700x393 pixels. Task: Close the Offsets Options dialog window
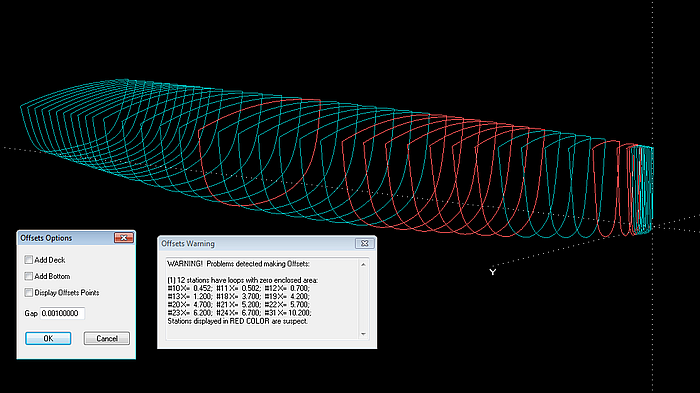pos(124,238)
